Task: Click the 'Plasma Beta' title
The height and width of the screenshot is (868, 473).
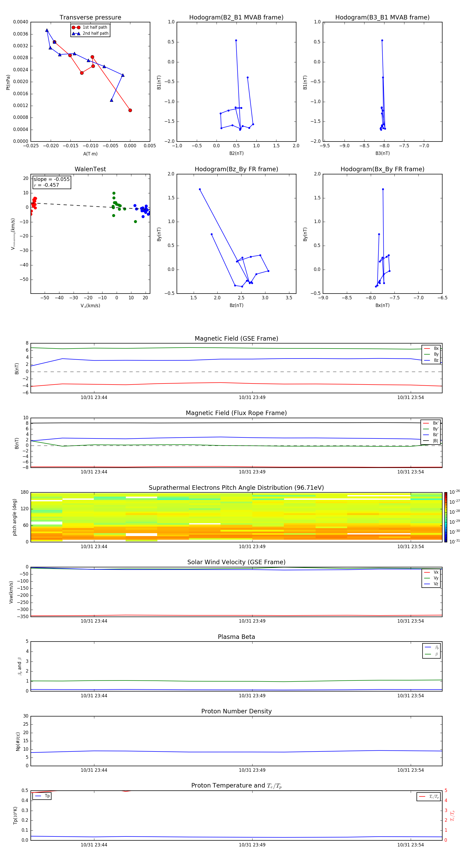Action: coord(236,637)
